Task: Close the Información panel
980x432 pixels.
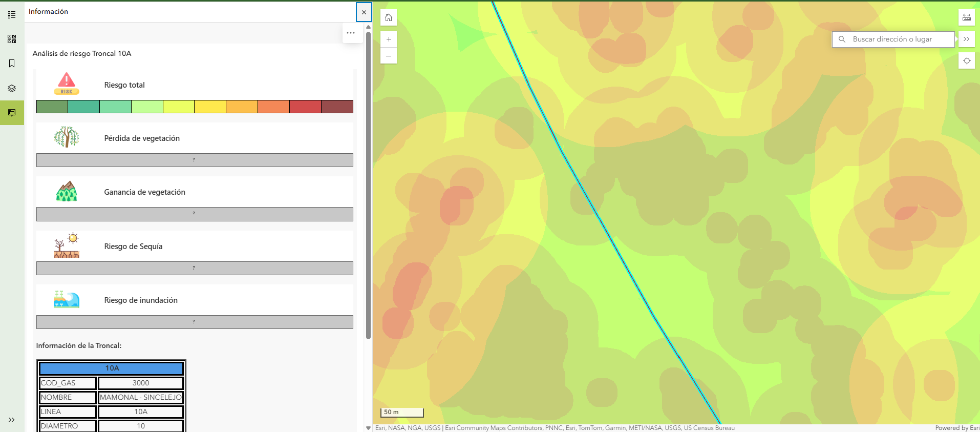Action: tap(364, 12)
